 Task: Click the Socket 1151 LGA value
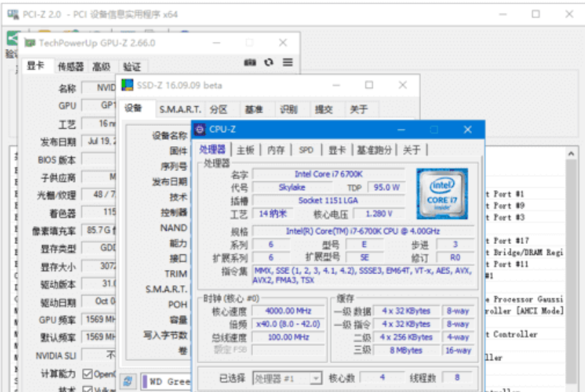click(x=328, y=200)
